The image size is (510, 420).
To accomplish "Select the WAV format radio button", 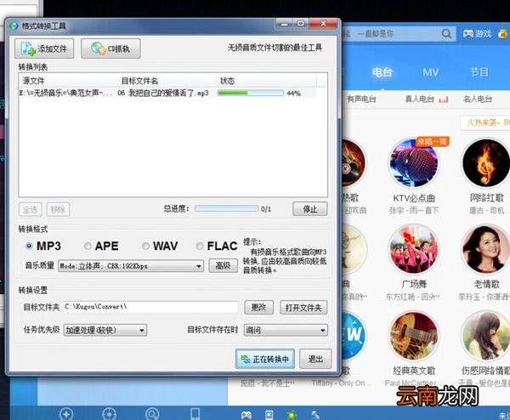I will [145, 246].
